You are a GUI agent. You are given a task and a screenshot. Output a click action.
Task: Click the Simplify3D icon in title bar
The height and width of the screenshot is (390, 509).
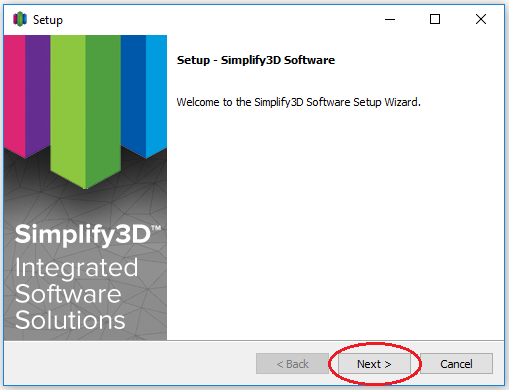click(20, 19)
